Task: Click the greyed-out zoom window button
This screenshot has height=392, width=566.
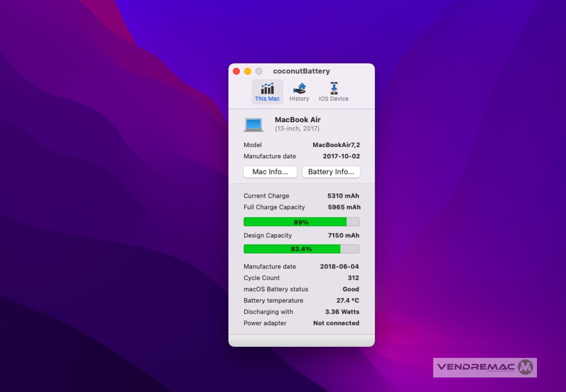Action: (259, 72)
